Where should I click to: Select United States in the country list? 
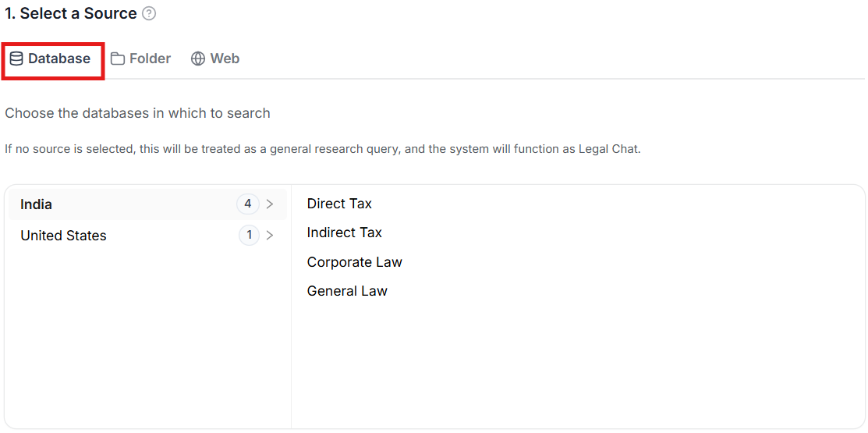pos(63,236)
